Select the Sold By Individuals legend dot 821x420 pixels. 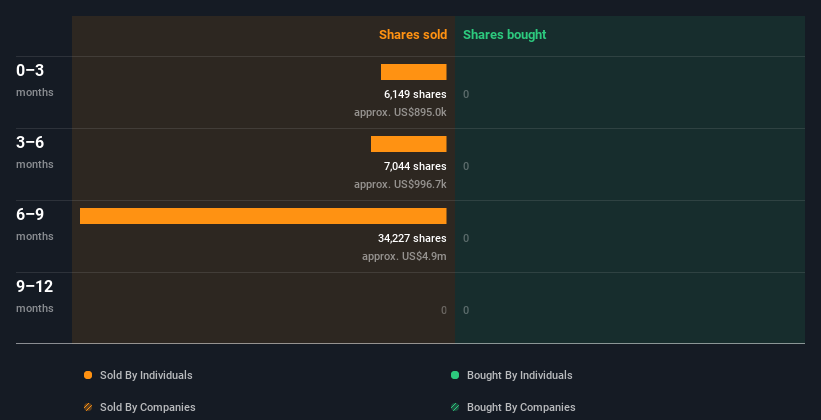(x=88, y=375)
